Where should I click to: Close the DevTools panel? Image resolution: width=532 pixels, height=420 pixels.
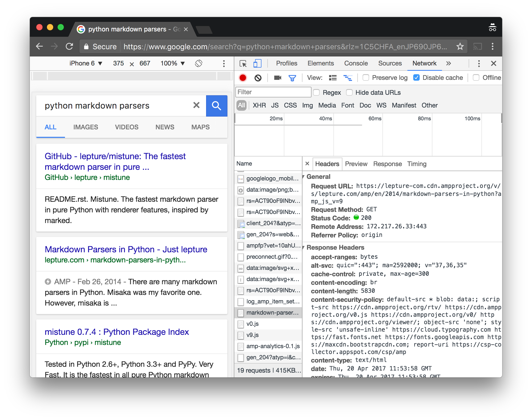click(x=493, y=63)
